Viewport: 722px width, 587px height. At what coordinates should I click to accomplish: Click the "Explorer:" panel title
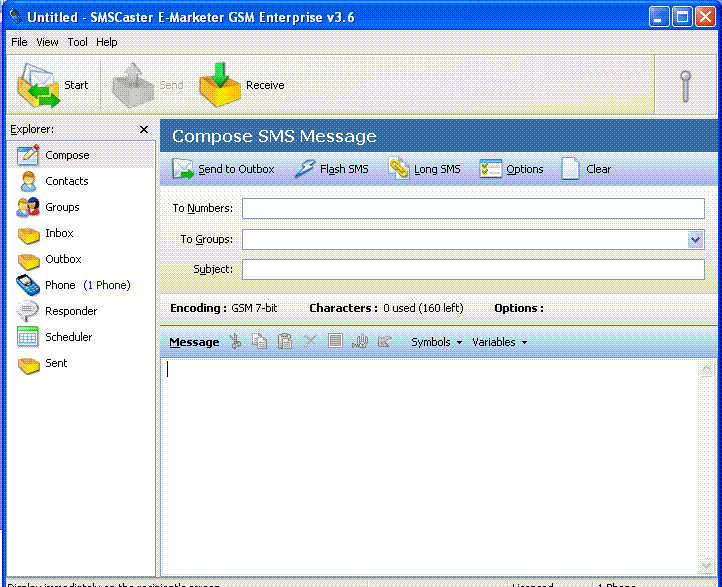point(32,129)
